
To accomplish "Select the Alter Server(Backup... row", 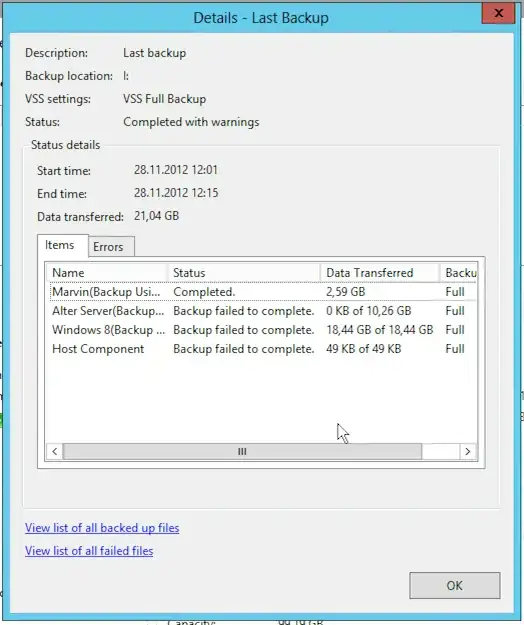I will (x=262, y=311).
